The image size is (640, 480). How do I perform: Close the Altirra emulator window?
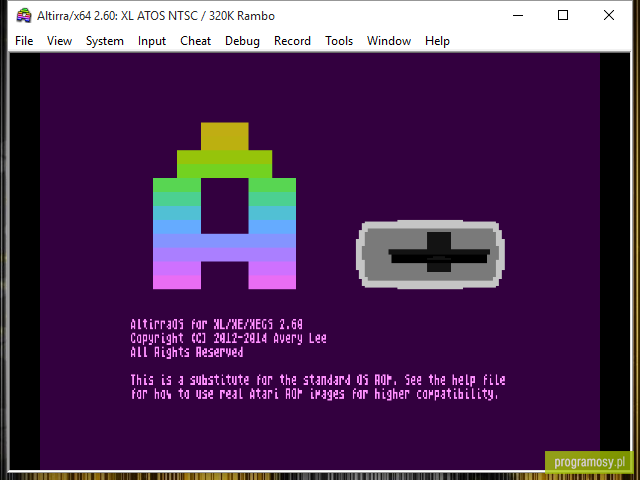(x=609, y=16)
